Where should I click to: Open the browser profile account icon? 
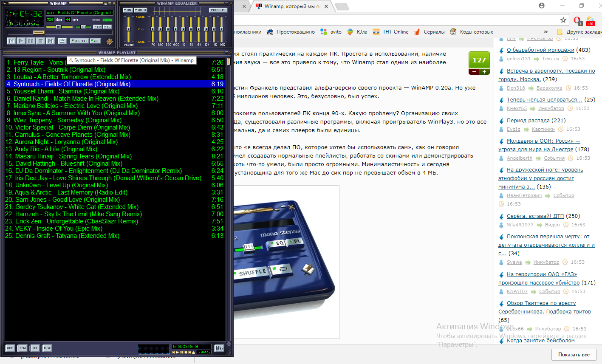(x=542, y=6)
